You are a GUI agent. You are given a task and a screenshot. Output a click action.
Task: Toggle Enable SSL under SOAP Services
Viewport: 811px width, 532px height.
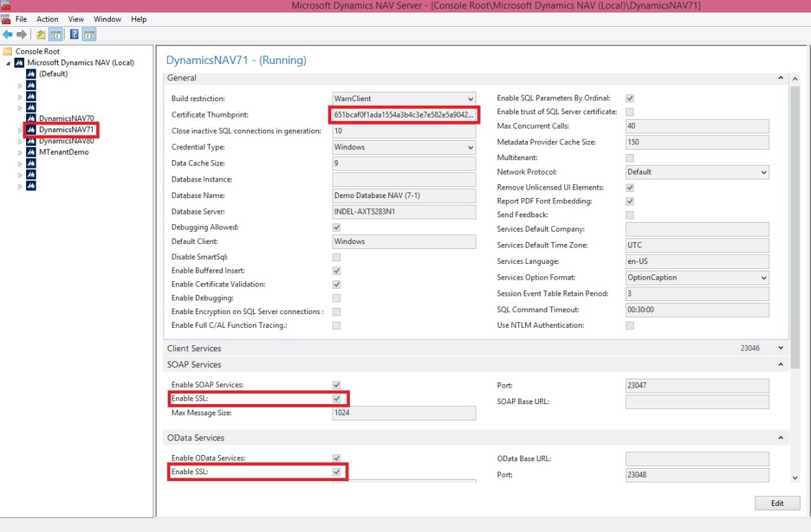[x=337, y=399]
